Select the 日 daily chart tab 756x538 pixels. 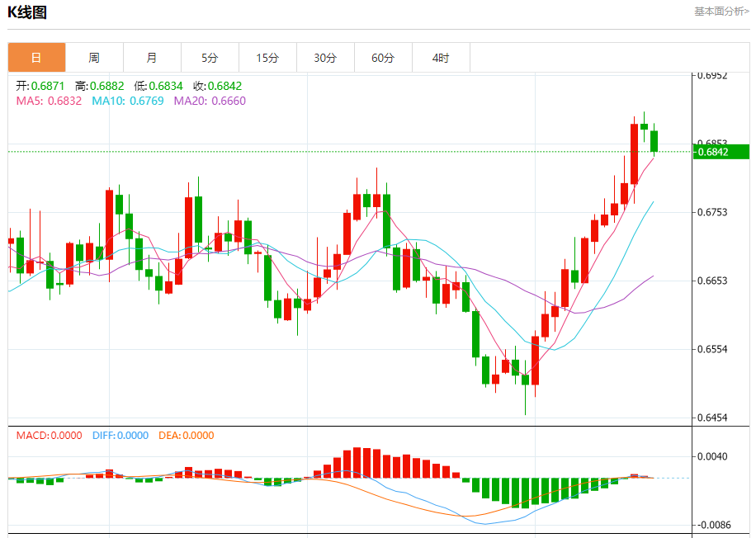click(36, 58)
